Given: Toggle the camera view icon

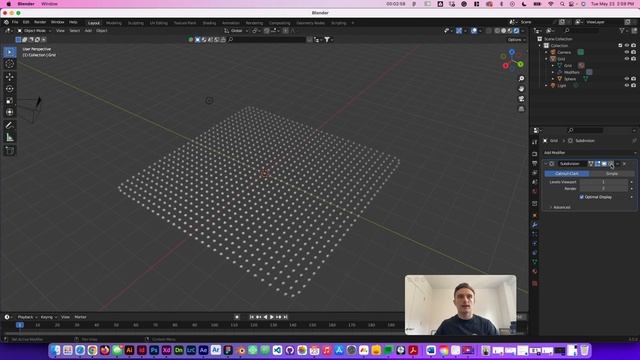Looking at the screenshot, I should tap(521, 99).
